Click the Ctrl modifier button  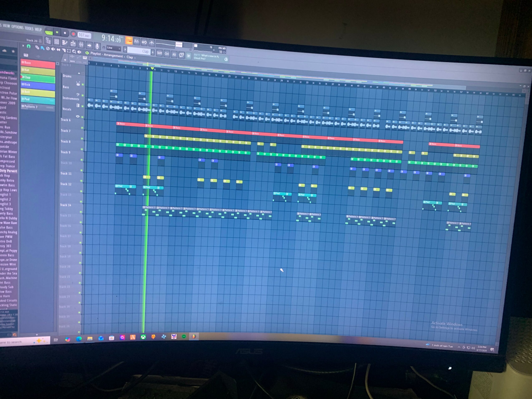tap(167, 54)
